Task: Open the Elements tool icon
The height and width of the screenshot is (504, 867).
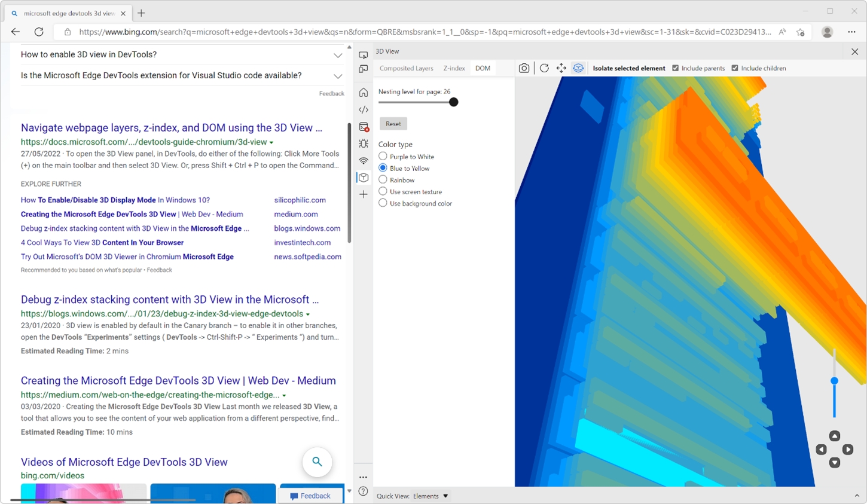Action: 364,110
